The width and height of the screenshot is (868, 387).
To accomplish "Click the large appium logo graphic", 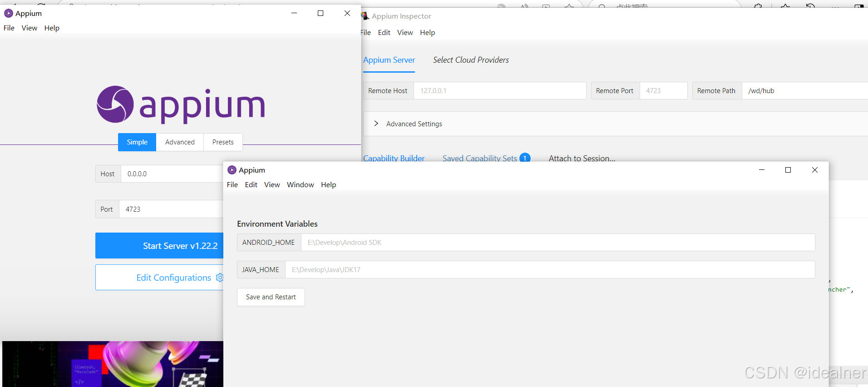I will click(181, 105).
